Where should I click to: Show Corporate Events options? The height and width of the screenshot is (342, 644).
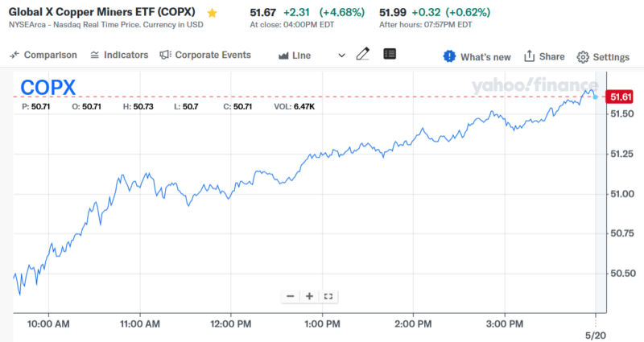[x=205, y=56]
